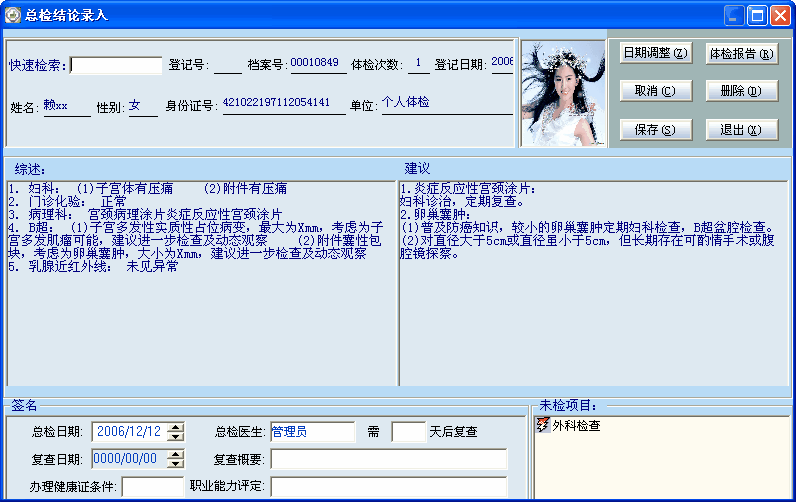Click the 职业能力评定 input field

point(389,487)
